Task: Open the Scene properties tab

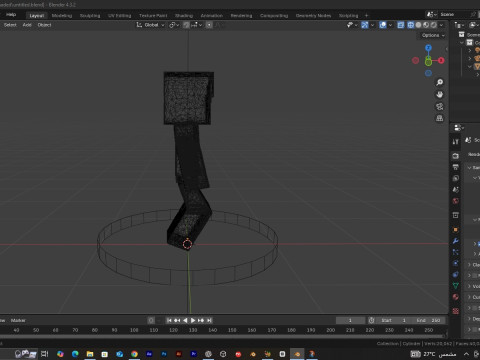Action: [x=456, y=190]
